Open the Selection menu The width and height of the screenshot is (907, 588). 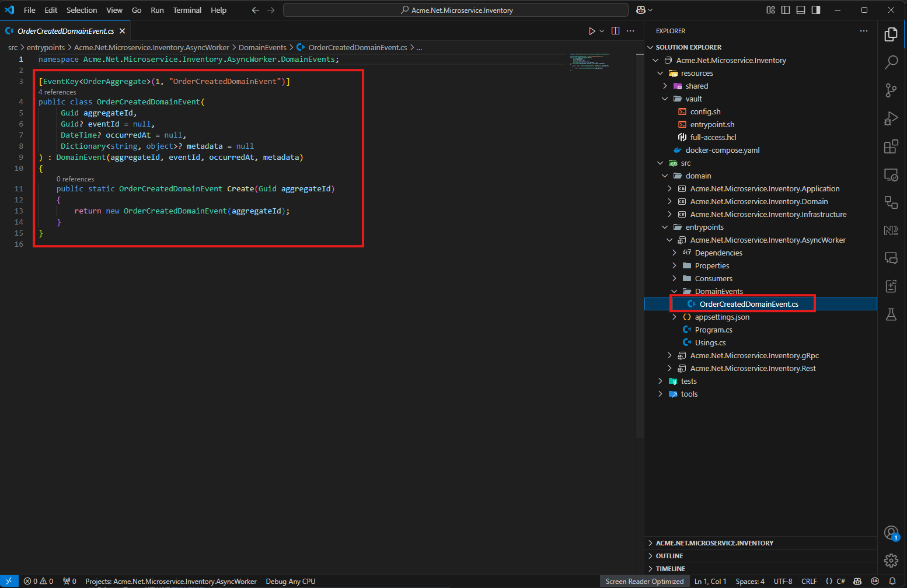[x=82, y=10]
